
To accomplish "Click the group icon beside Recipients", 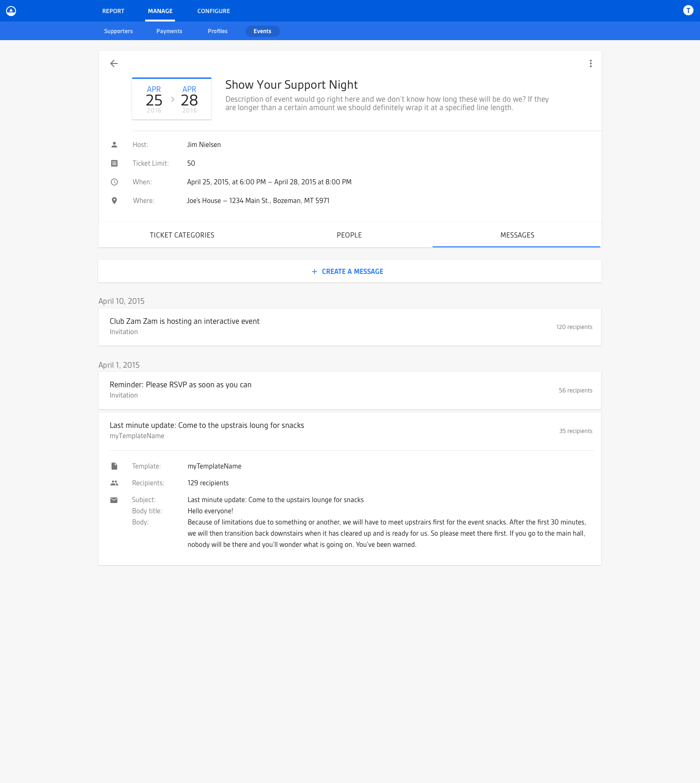I will 114,483.
